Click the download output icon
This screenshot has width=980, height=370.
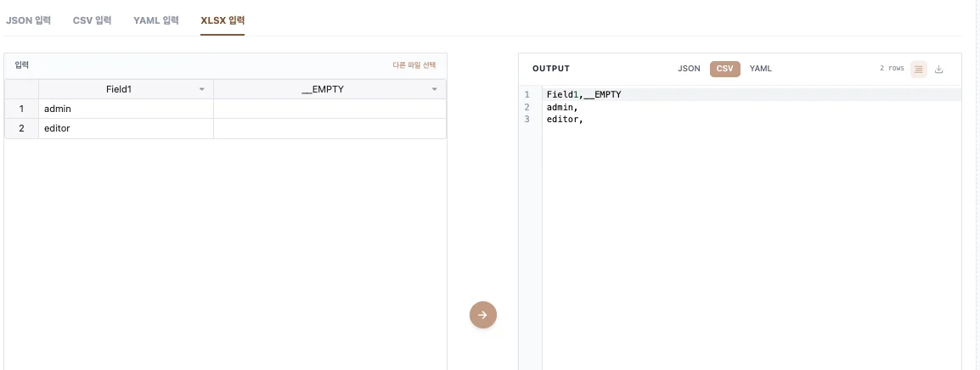[938, 69]
